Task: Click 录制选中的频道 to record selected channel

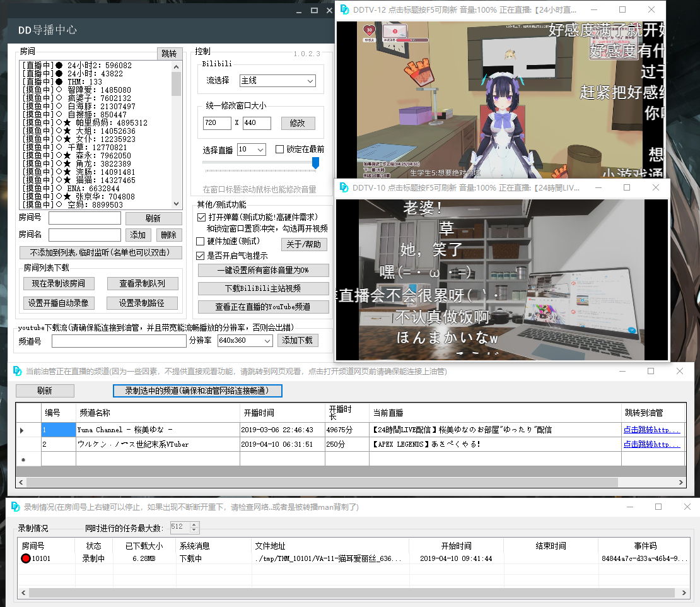Action: [197, 391]
